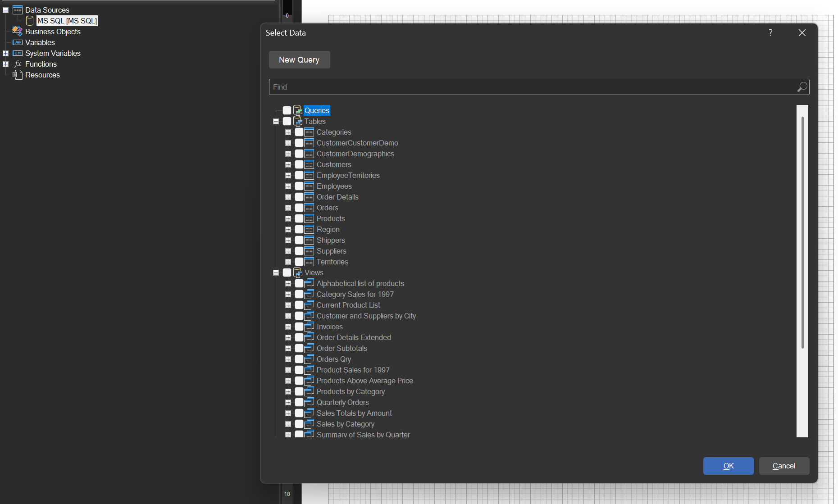Click the Queries database icon
Screen dimensions: 838x504
tap(297, 110)
